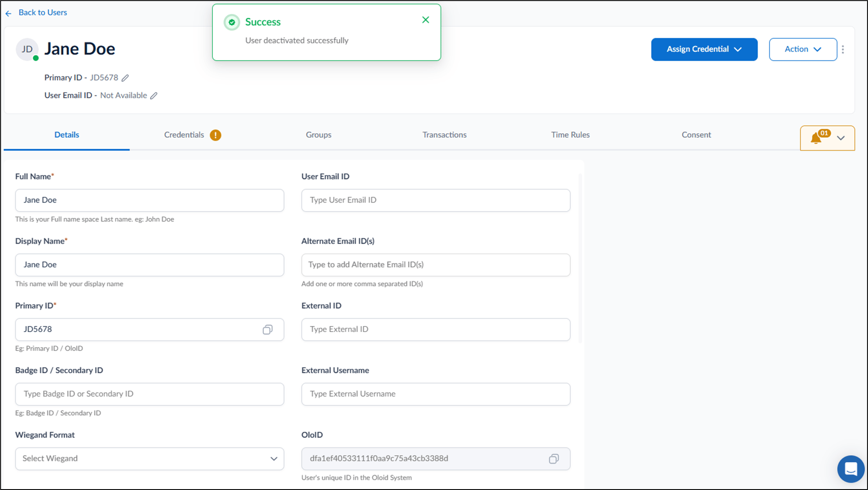This screenshot has width=868, height=490.
Task: Switch to the Groups tab
Action: [318, 135]
